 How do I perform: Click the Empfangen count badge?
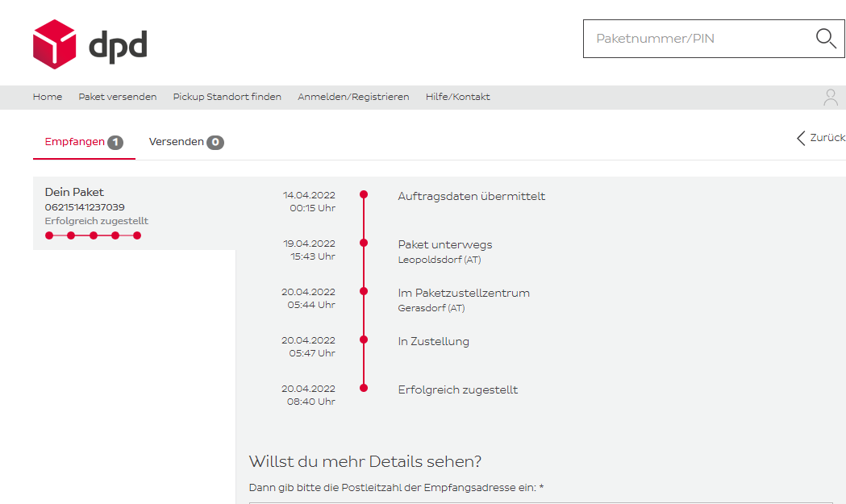(115, 143)
